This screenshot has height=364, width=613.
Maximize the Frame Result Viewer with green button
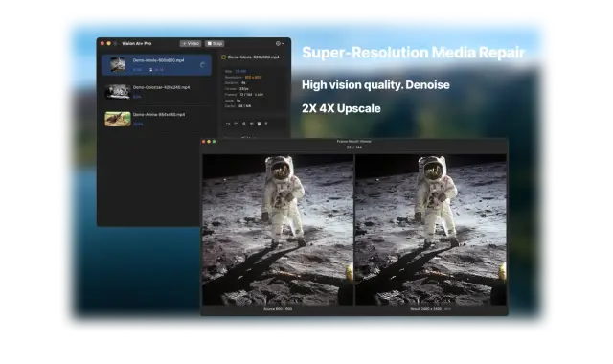pos(214,142)
